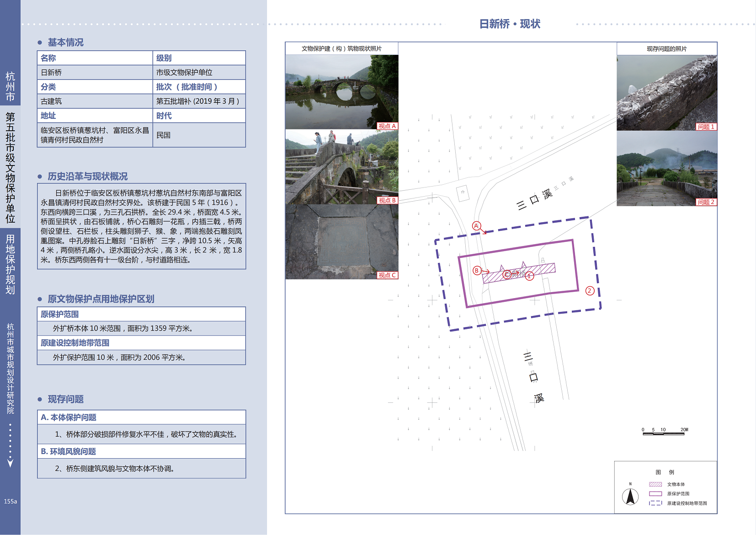Click the dashed blue 原建设控制地带范围 legend swatch
756x535 pixels.
(x=655, y=503)
